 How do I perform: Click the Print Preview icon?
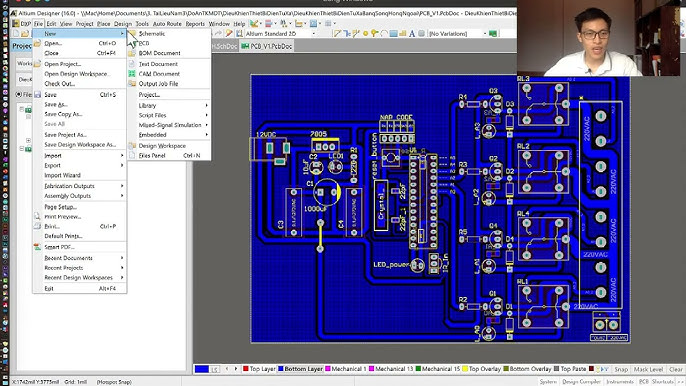[38, 217]
